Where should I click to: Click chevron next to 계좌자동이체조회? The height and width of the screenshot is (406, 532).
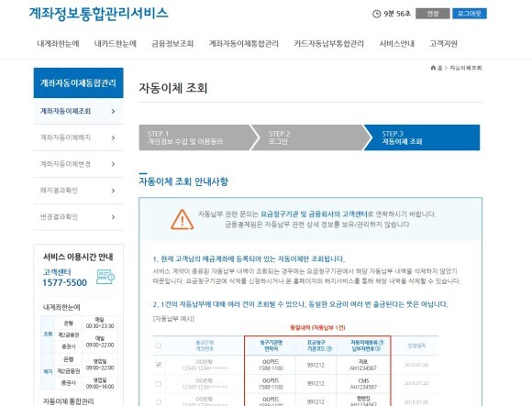pos(114,111)
